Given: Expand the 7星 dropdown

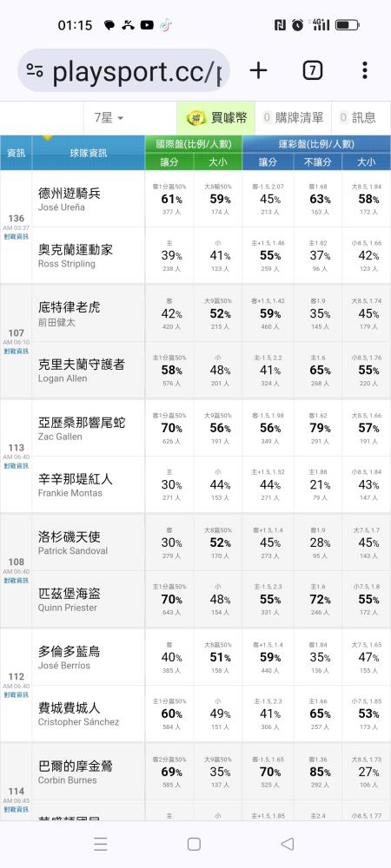Looking at the screenshot, I should pyautogui.click(x=109, y=117).
